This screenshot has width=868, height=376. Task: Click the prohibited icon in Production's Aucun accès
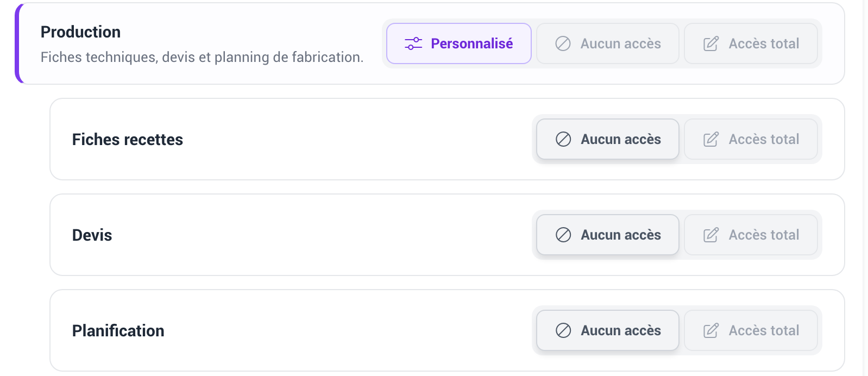(x=563, y=43)
